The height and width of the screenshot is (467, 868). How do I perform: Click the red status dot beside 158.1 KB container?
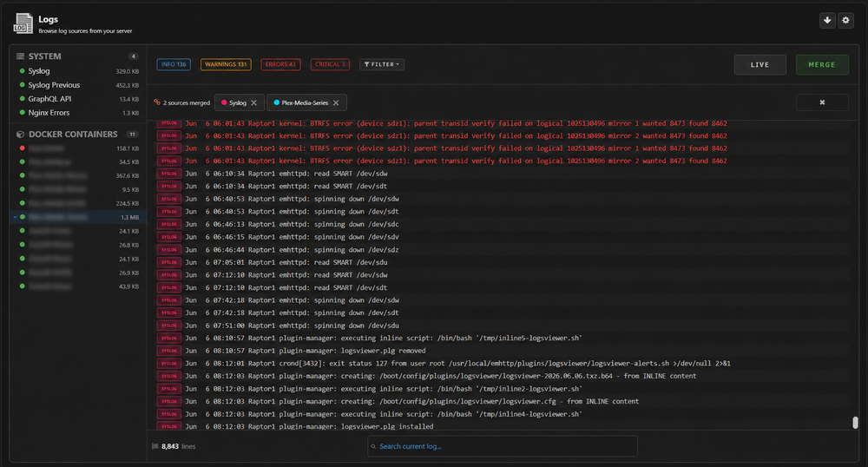pyautogui.click(x=23, y=148)
